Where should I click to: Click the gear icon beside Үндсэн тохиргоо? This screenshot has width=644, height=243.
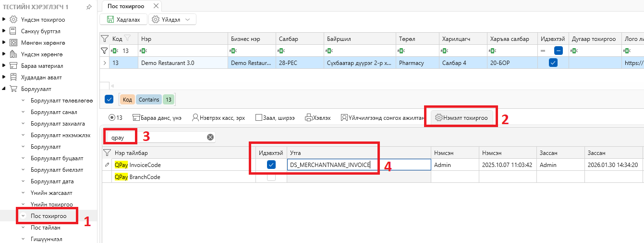13,19
